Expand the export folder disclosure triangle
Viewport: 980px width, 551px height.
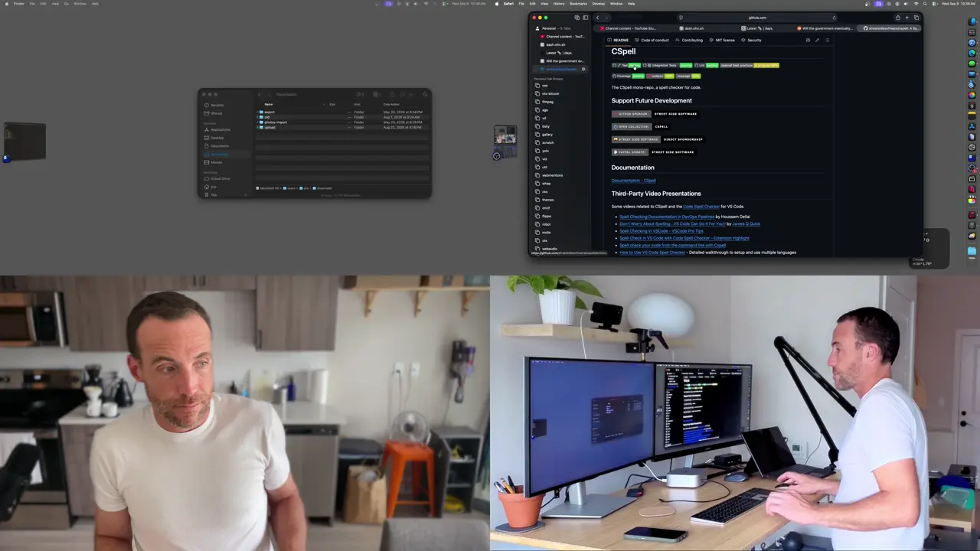click(x=258, y=112)
